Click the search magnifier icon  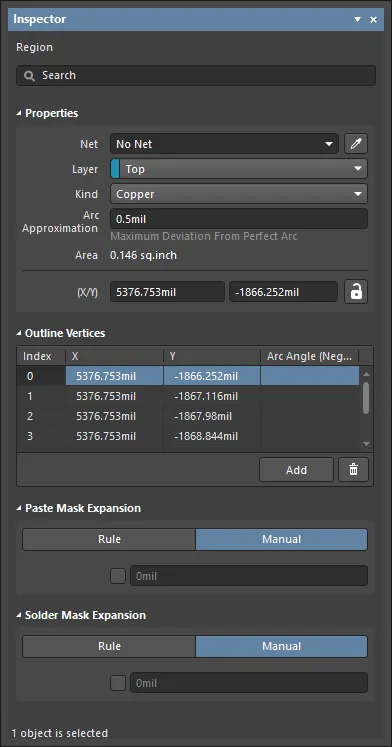[x=30, y=76]
